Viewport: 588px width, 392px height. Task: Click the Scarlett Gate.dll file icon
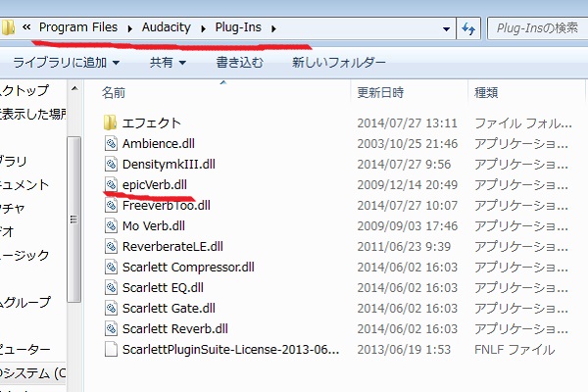click(x=111, y=309)
